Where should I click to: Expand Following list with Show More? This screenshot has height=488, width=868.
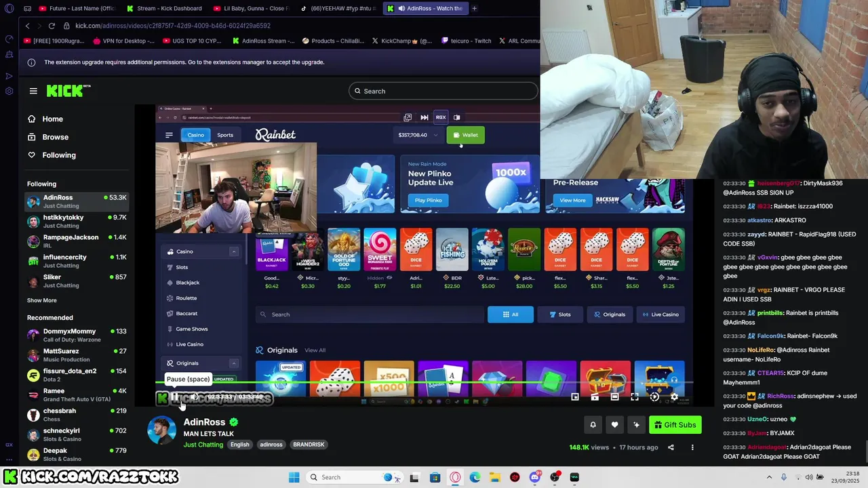click(42, 300)
